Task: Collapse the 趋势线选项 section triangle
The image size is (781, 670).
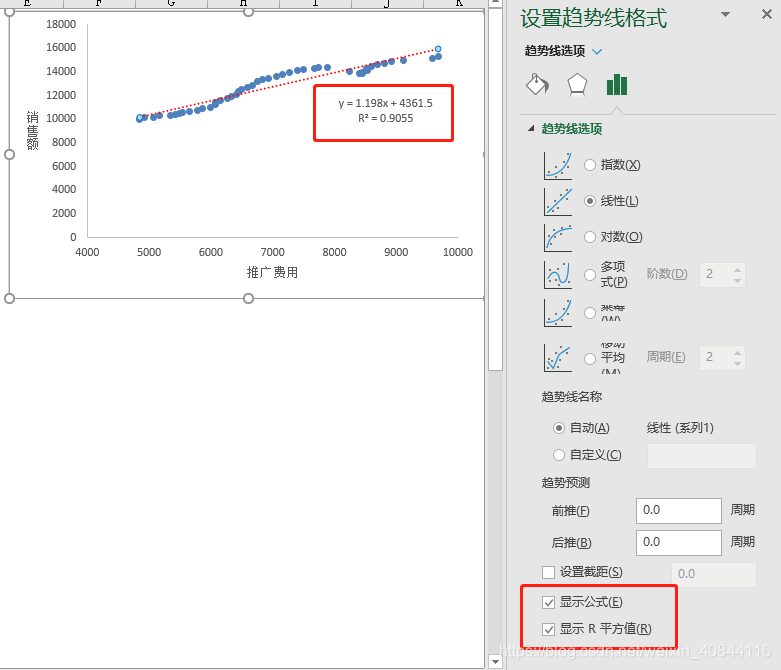Action: click(x=531, y=129)
